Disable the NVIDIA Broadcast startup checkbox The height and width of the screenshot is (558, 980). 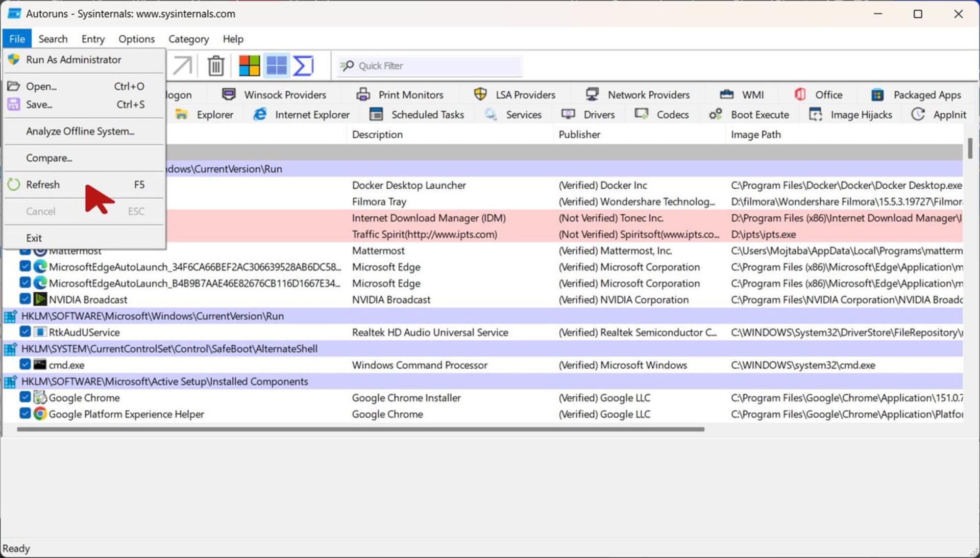[25, 299]
